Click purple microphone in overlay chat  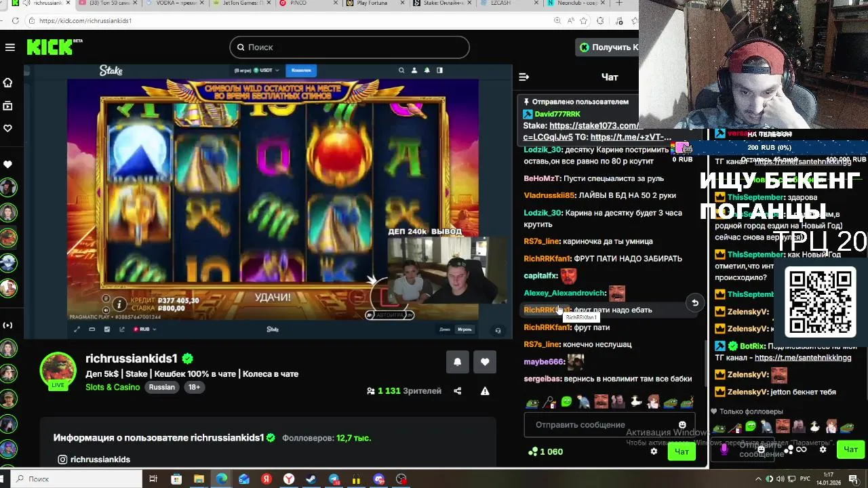pos(724,449)
